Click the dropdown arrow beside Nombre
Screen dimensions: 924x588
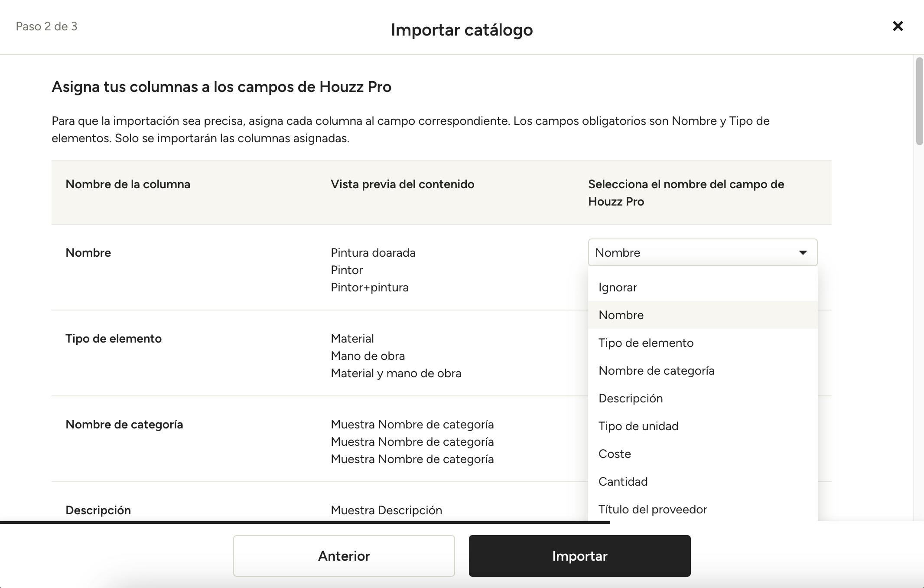803,253
